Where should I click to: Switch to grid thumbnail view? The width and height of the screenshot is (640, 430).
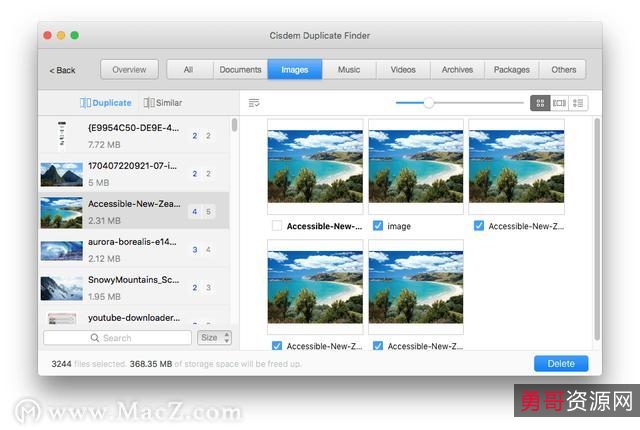click(x=540, y=103)
